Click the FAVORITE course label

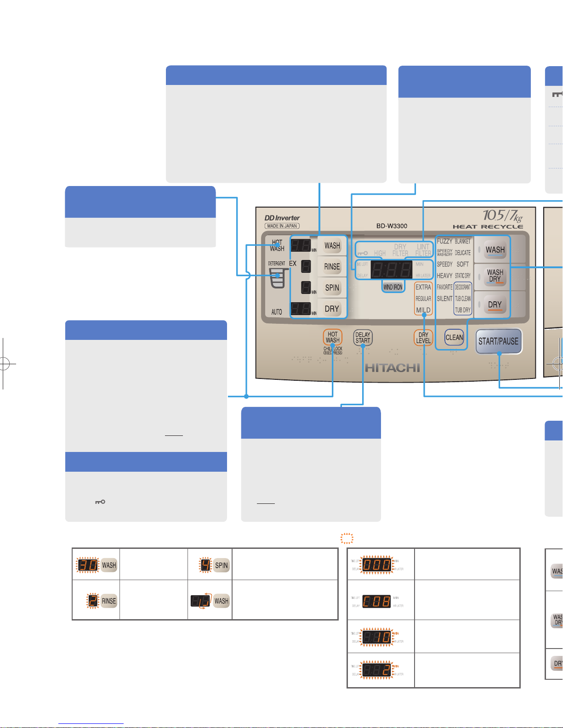[444, 287]
